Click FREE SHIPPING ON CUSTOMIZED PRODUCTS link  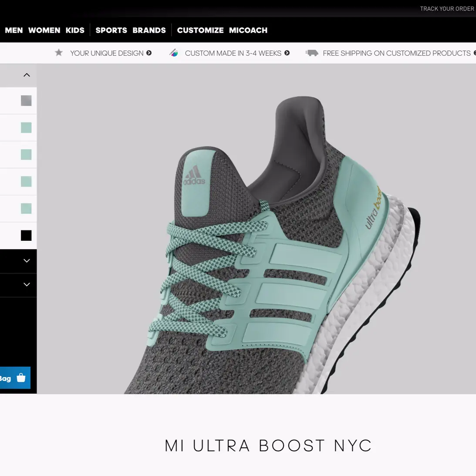(396, 53)
